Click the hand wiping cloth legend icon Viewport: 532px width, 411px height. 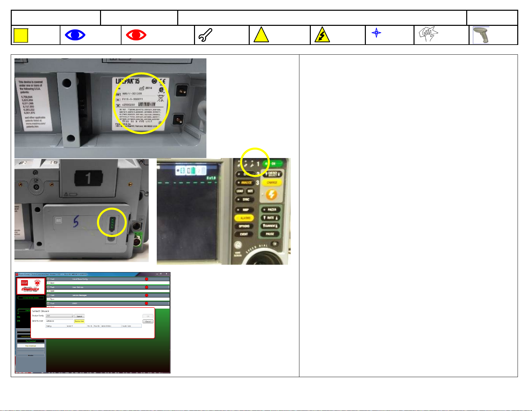click(x=428, y=34)
